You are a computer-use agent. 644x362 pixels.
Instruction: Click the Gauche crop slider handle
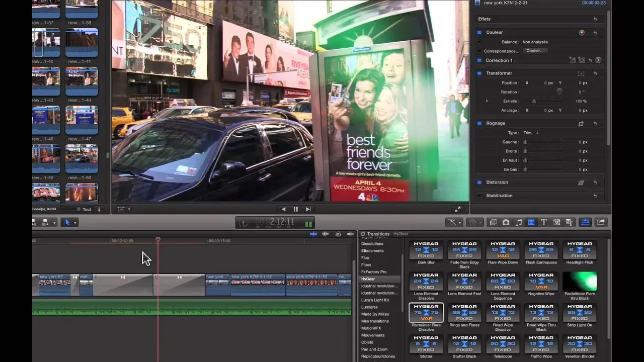pos(525,142)
